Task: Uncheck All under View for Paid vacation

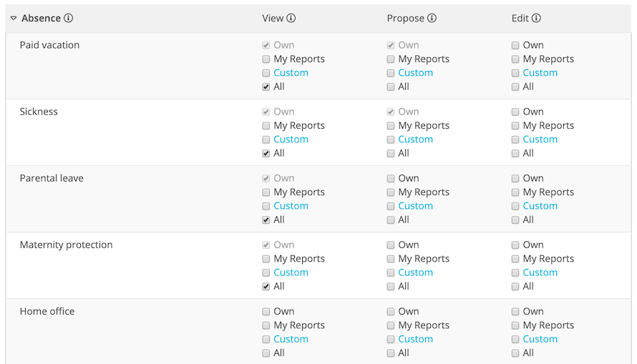Action: pyautogui.click(x=266, y=87)
